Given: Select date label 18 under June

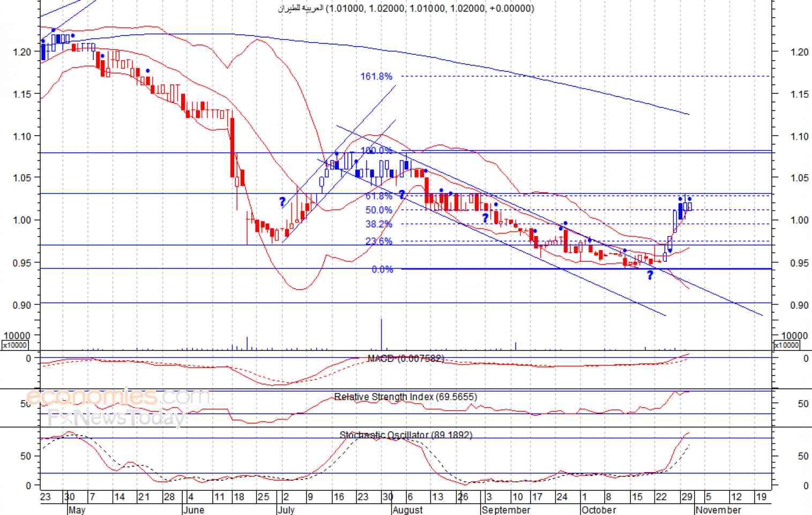Looking at the screenshot, I should click(x=239, y=497).
